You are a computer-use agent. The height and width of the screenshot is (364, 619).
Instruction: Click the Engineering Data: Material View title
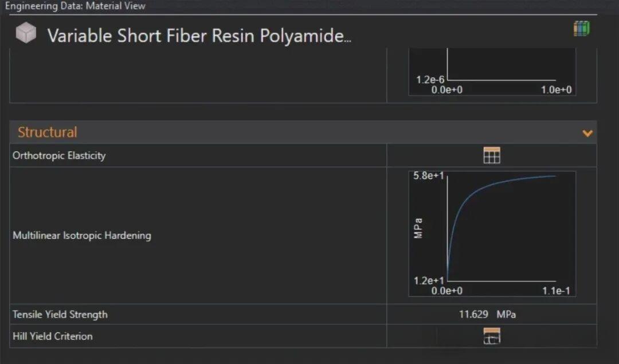point(75,6)
